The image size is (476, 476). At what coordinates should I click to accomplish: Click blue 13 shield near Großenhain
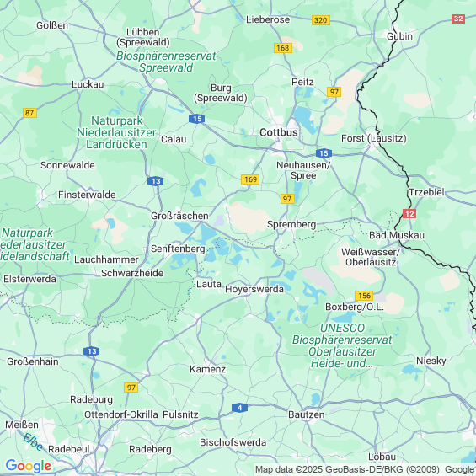click(x=92, y=351)
